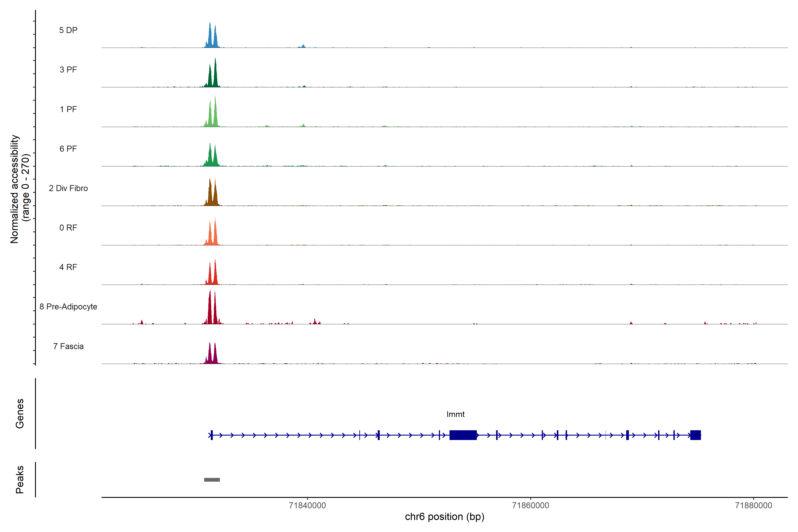Screen dimensions: 798x532
Task: Click the 4 RF track label
Action: click(x=68, y=267)
